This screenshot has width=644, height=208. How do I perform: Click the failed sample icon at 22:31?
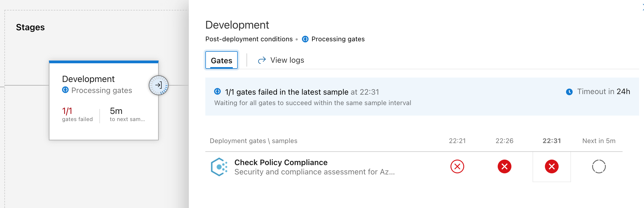(551, 166)
